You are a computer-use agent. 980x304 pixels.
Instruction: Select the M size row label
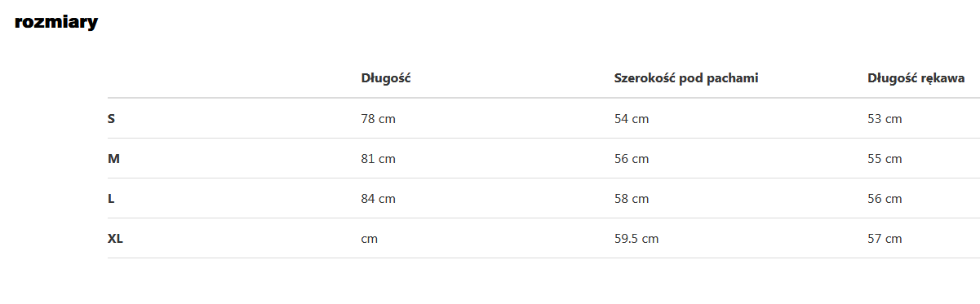pyautogui.click(x=113, y=159)
